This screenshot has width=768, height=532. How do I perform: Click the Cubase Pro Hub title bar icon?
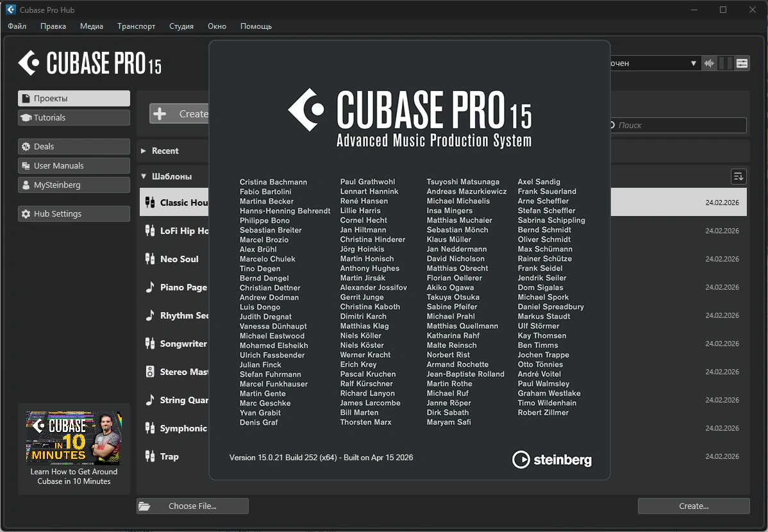(11, 10)
